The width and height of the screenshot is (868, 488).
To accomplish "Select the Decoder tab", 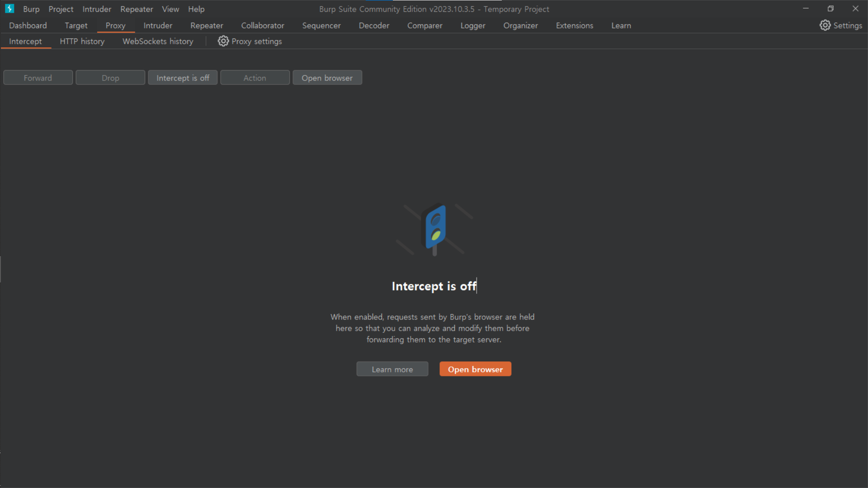I will (x=374, y=25).
